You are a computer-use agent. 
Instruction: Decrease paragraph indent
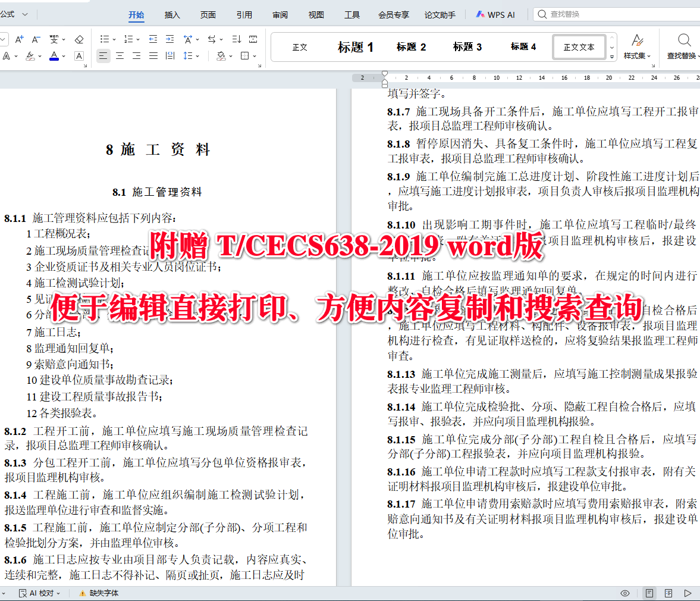coord(153,39)
